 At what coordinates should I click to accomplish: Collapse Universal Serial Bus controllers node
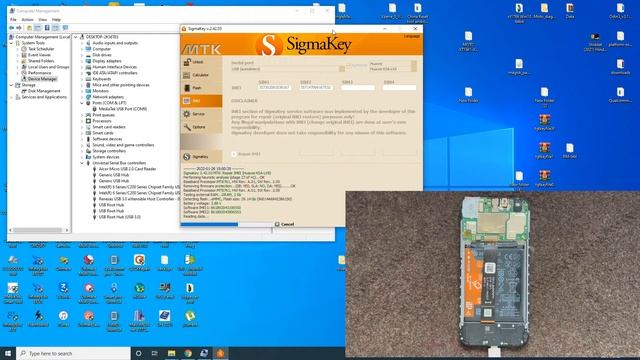(x=82, y=163)
